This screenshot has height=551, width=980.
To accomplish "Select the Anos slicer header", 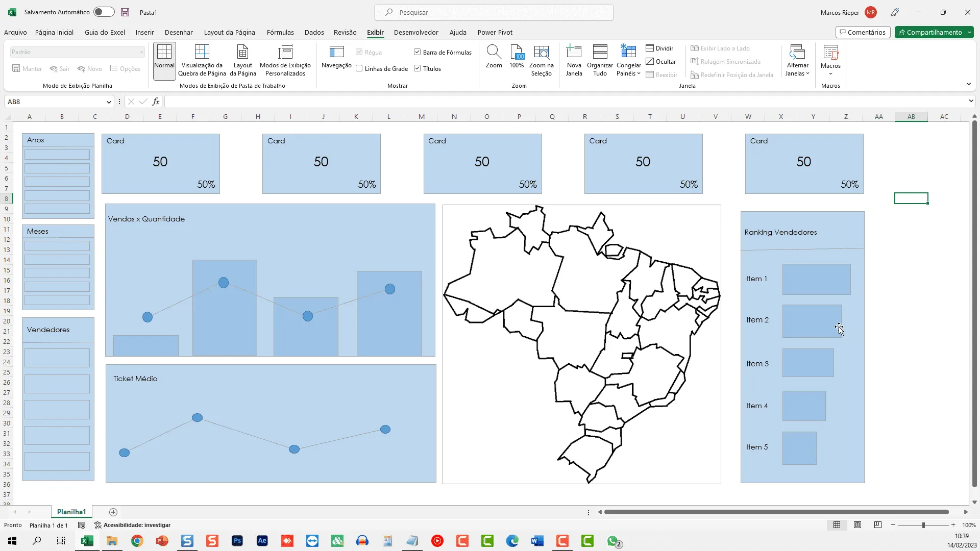I will pos(58,140).
